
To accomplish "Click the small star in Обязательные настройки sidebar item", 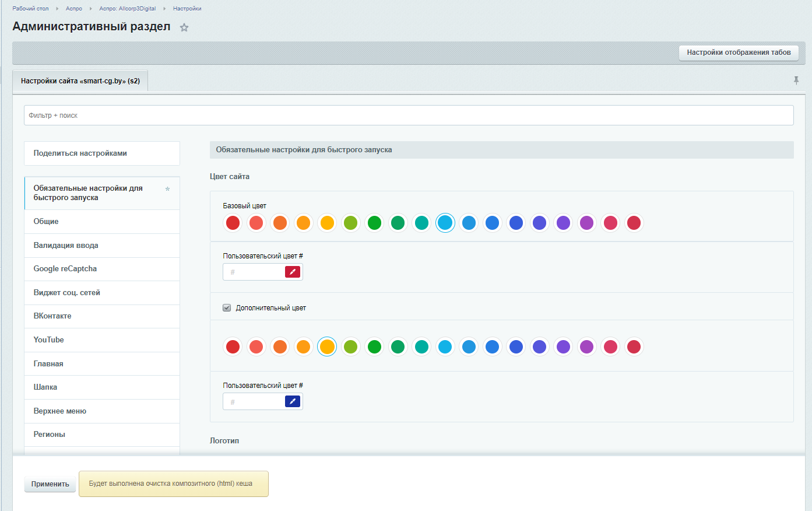I will click(x=168, y=189).
